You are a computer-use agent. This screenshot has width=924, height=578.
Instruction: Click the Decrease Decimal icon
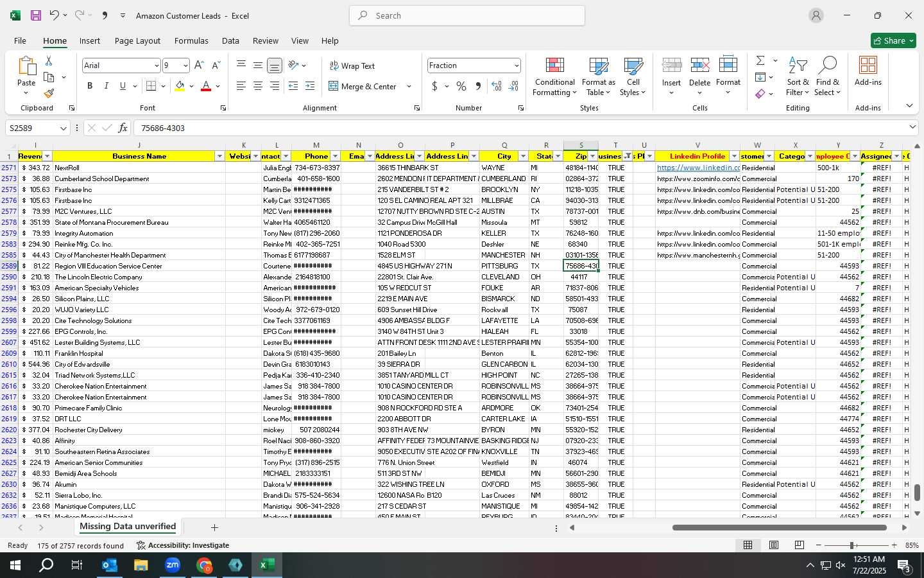pyautogui.click(x=513, y=86)
